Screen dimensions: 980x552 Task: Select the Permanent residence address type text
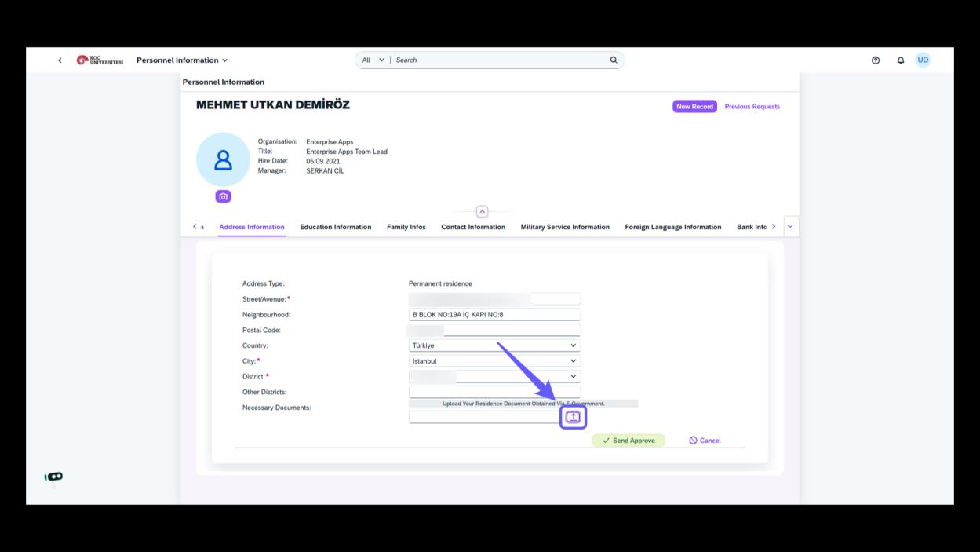click(440, 283)
